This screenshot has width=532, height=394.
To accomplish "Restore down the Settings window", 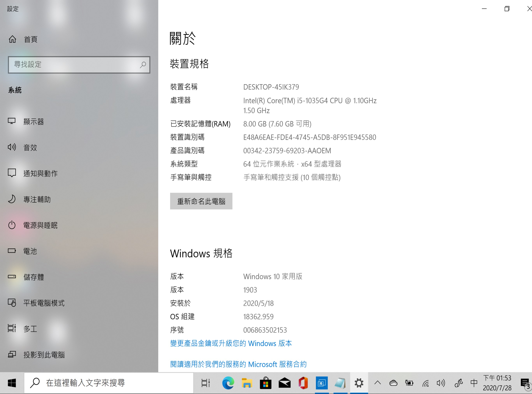I will [507, 9].
